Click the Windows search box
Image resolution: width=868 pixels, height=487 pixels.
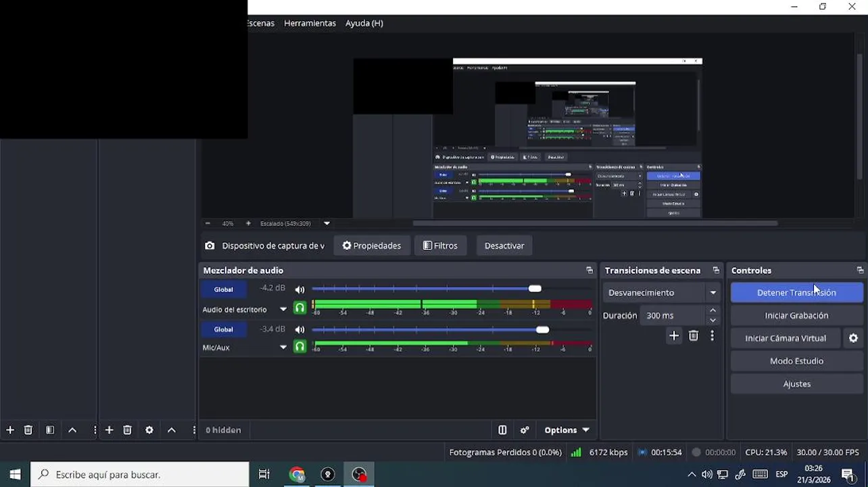[140, 475]
